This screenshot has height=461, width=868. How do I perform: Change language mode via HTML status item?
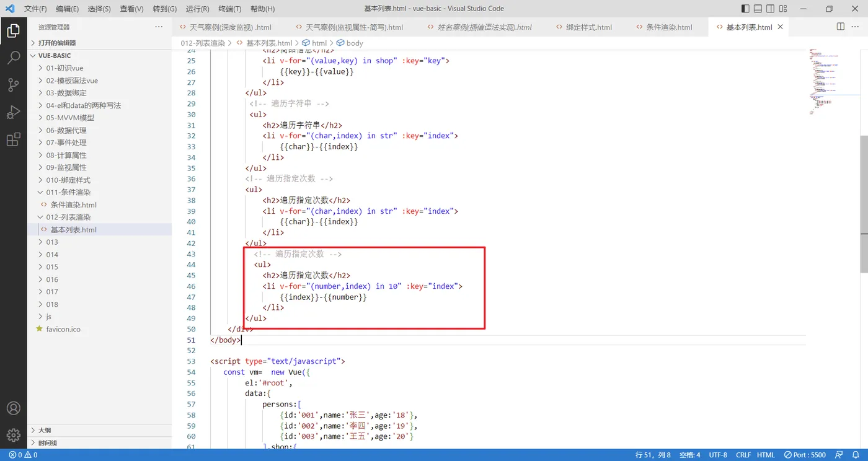pyautogui.click(x=766, y=455)
